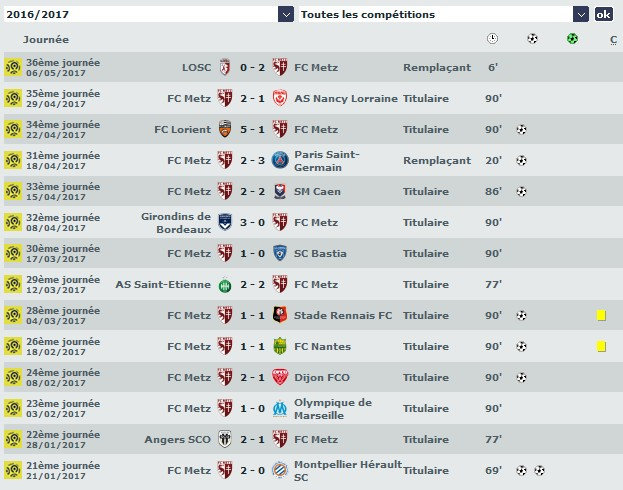Screen dimensions: 623x490
Task: Click the Olympique de Marseille crest icon
Action: click(x=280, y=409)
